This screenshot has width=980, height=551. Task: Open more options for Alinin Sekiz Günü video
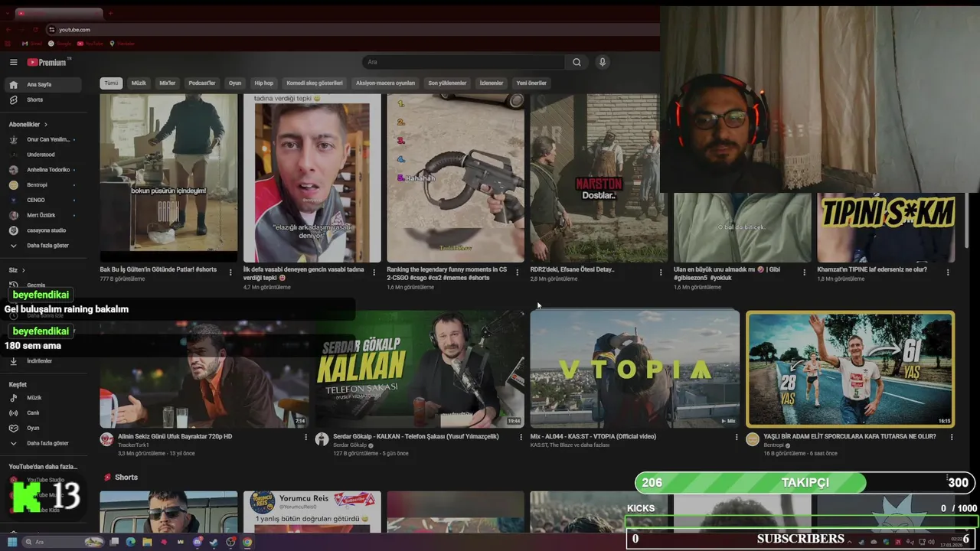[x=306, y=438]
